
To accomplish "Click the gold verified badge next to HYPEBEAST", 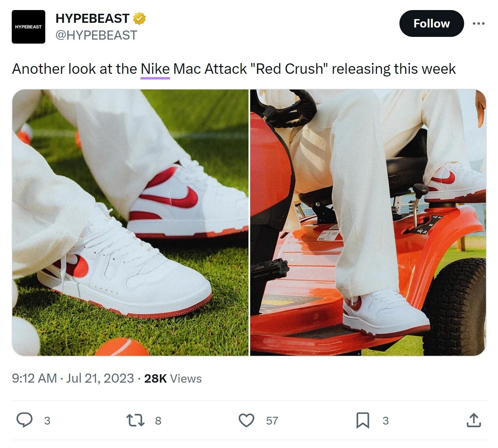I will pos(139,19).
